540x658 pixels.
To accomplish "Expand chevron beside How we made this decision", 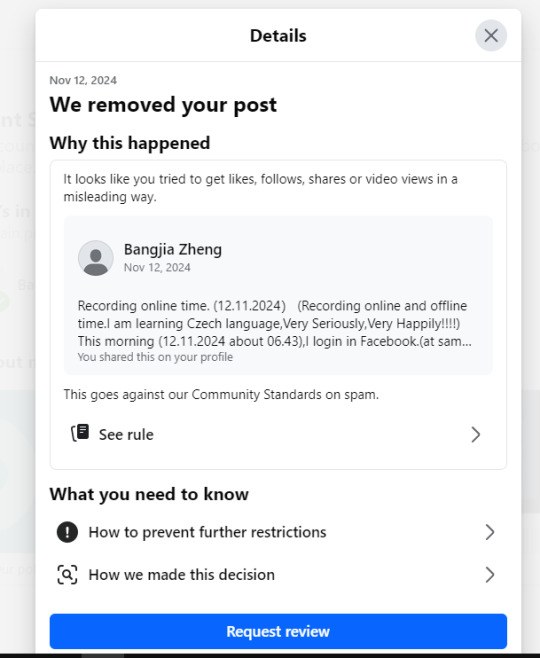I will point(490,574).
